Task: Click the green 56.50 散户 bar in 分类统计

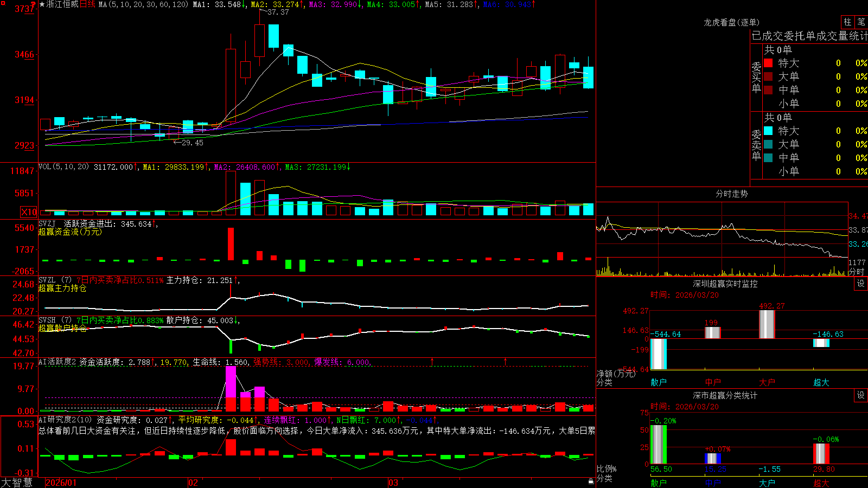Action: (x=659, y=445)
